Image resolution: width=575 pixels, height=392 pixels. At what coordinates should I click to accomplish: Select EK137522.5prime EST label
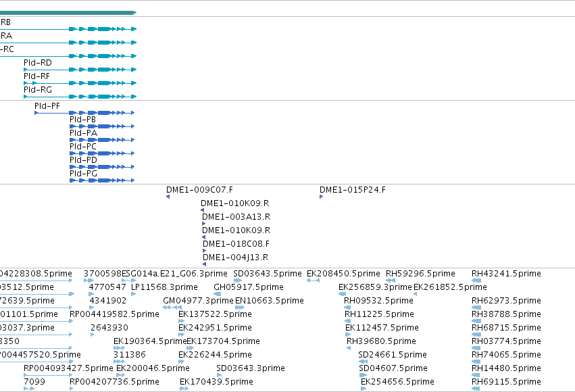click(x=216, y=314)
